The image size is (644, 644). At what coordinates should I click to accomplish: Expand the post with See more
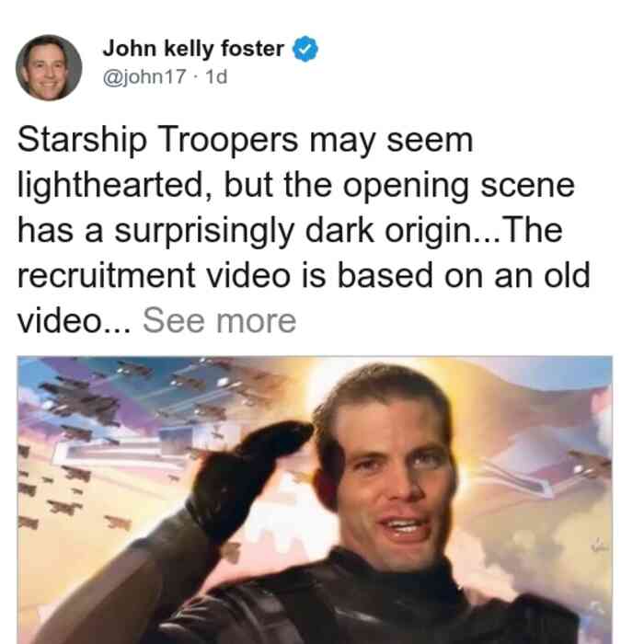(x=219, y=321)
